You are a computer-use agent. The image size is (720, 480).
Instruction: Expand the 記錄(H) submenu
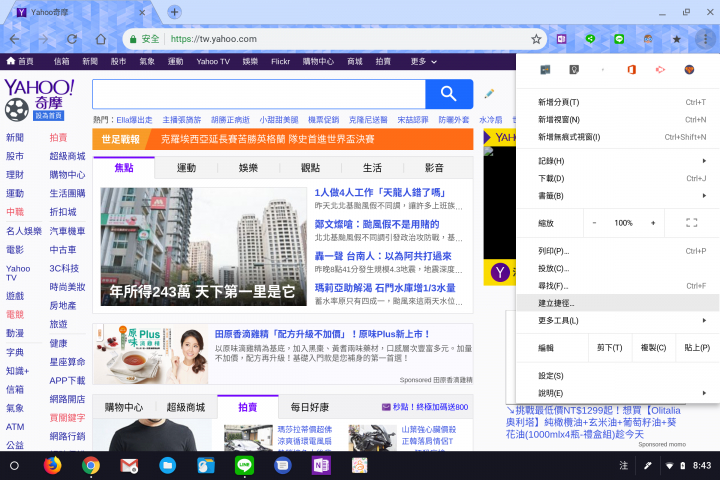(618, 161)
